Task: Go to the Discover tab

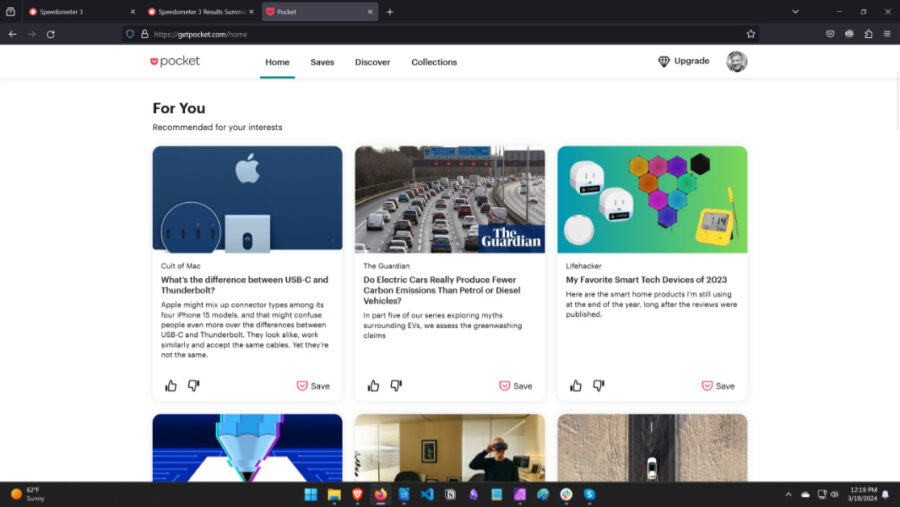Action: pos(373,62)
